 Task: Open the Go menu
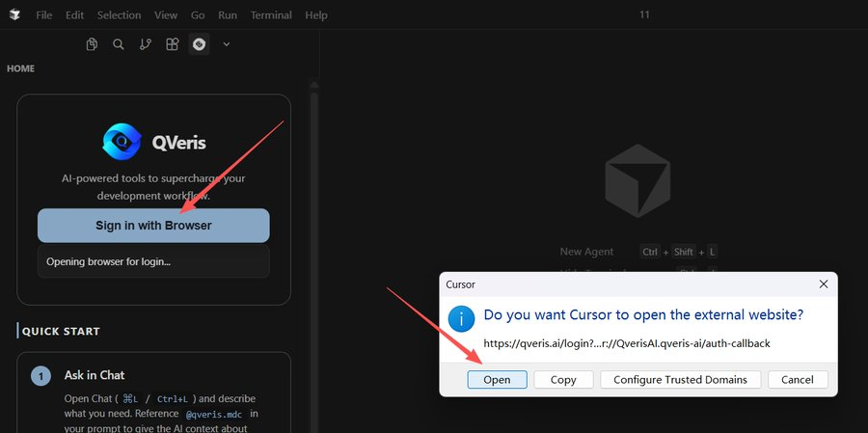[198, 15]
